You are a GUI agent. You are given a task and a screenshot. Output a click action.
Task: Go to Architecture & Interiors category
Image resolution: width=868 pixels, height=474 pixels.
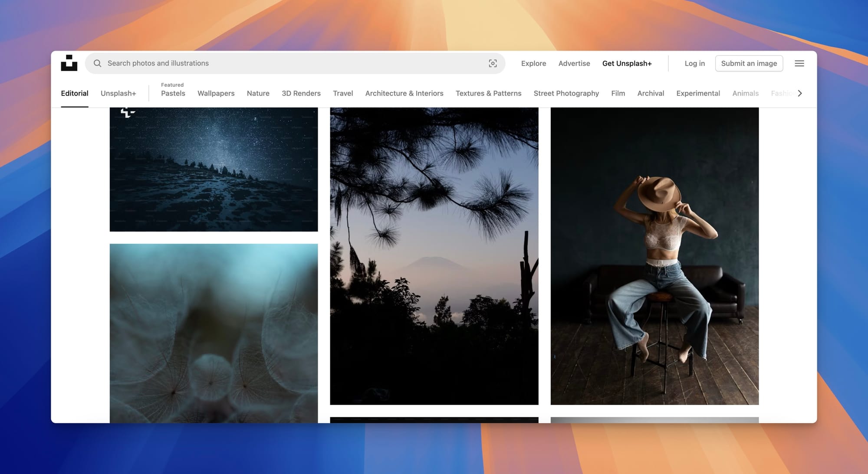click(404, 93)
